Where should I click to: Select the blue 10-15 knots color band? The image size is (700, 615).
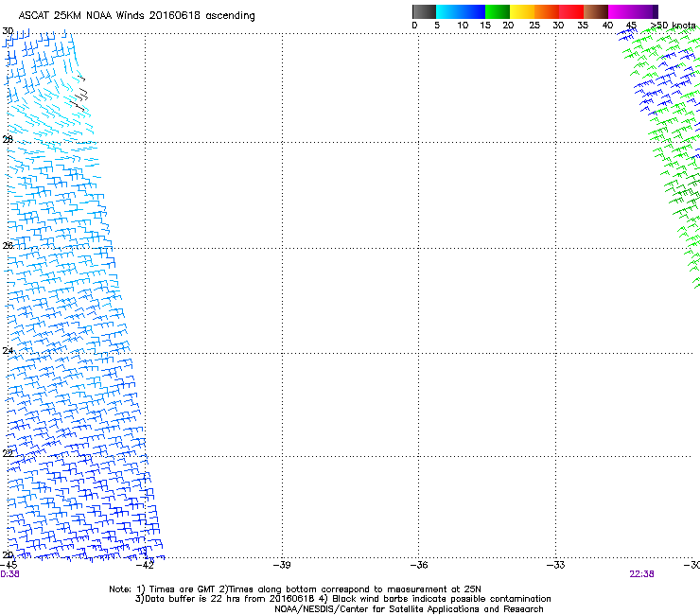coord(473,11)
